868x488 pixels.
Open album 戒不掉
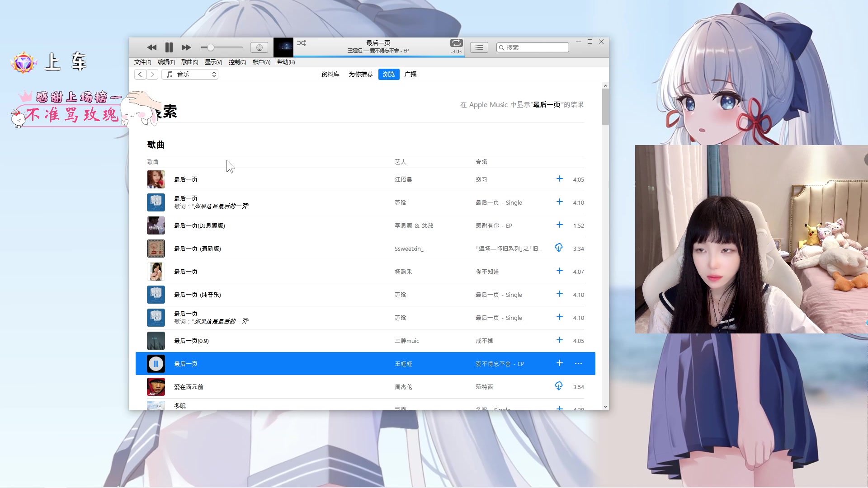484,341
